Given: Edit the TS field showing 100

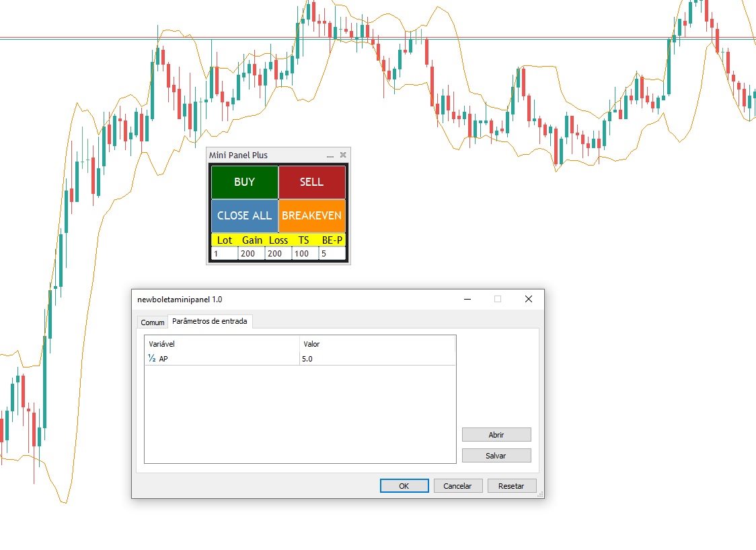Looking at the screenshot, I should pos(303,253).
